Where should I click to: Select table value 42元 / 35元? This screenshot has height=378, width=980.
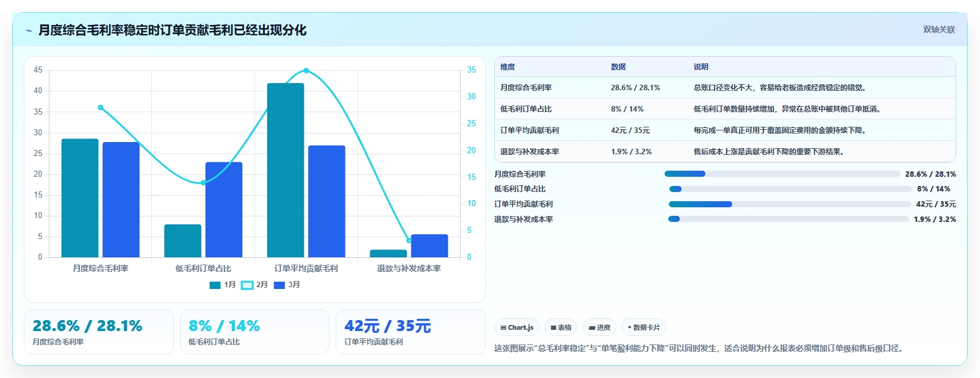pos(630,130)
